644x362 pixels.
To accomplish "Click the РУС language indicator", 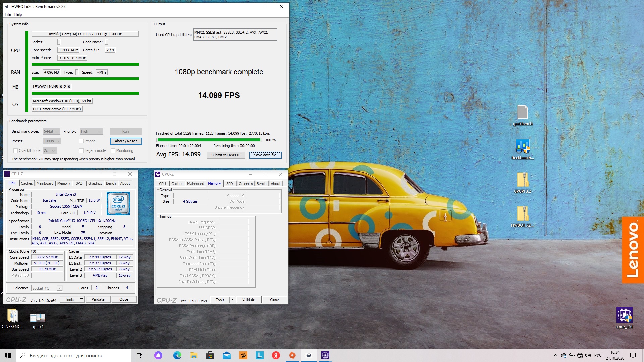I will (598, 355).
